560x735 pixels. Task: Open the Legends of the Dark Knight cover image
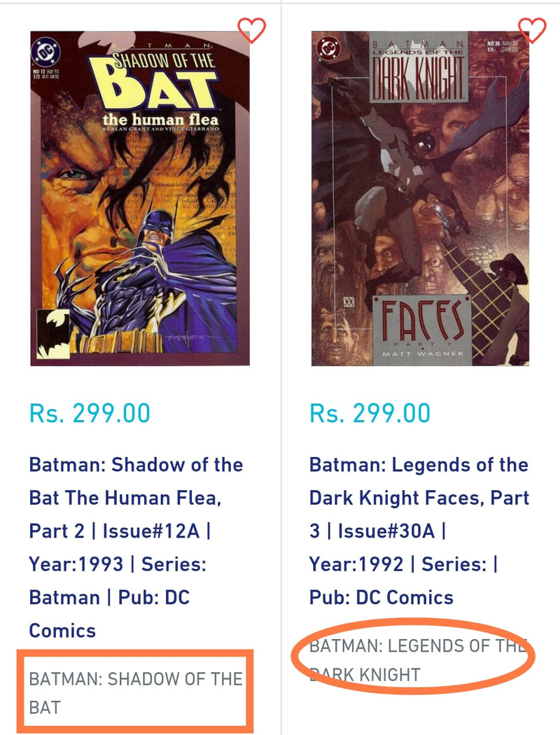click(421, 198)
